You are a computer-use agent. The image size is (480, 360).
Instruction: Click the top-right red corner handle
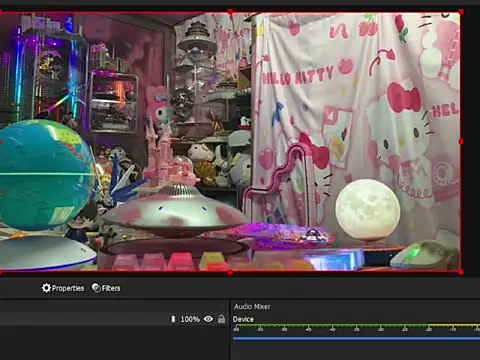tap(461, 12)
